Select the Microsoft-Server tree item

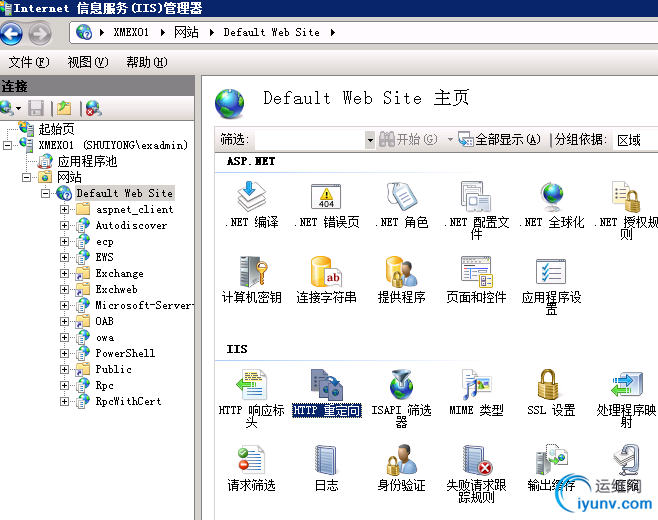(x=144, y=306)
